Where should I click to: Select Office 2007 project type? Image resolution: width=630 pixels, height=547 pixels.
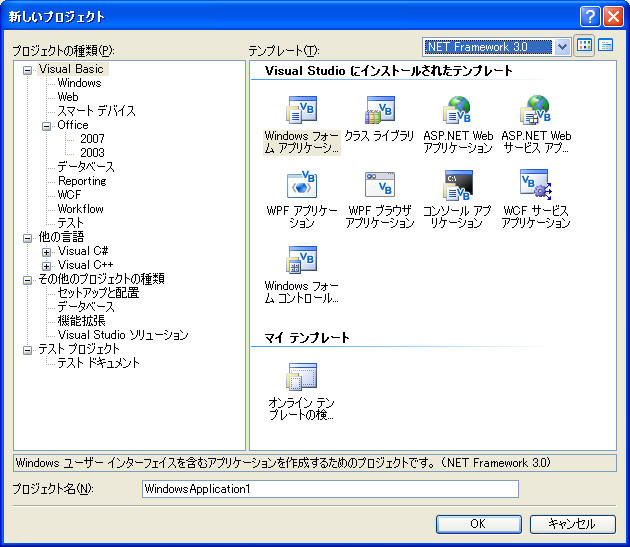[92, 139]
